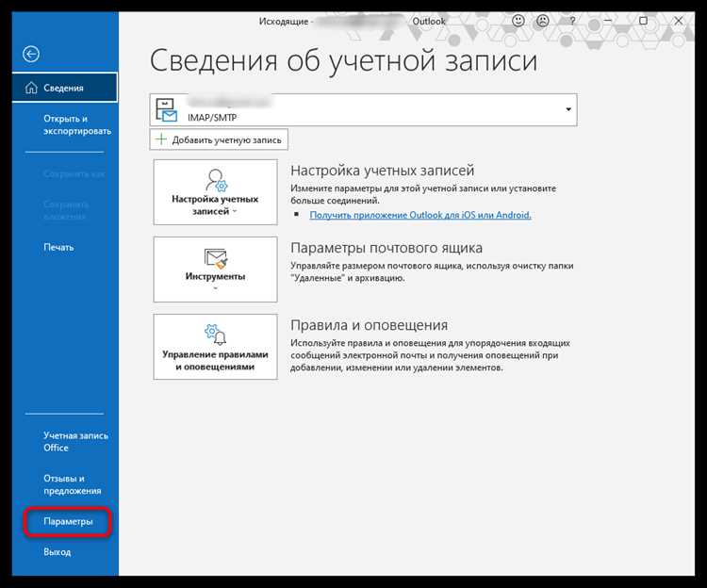The image size is (707, 588).
Task: Click Управление правилами и оповещениями button
Action: tap(215, 347)
